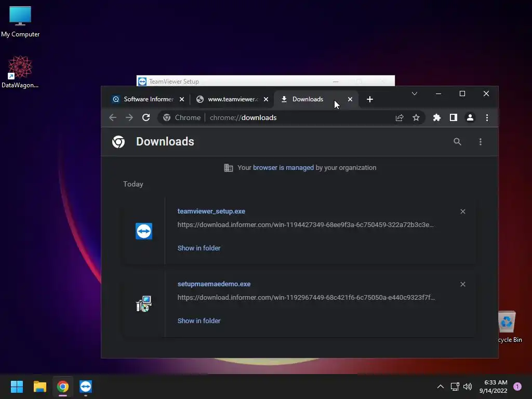
Task: Close the Software Informer tab
Action: [x=182, y=99]
